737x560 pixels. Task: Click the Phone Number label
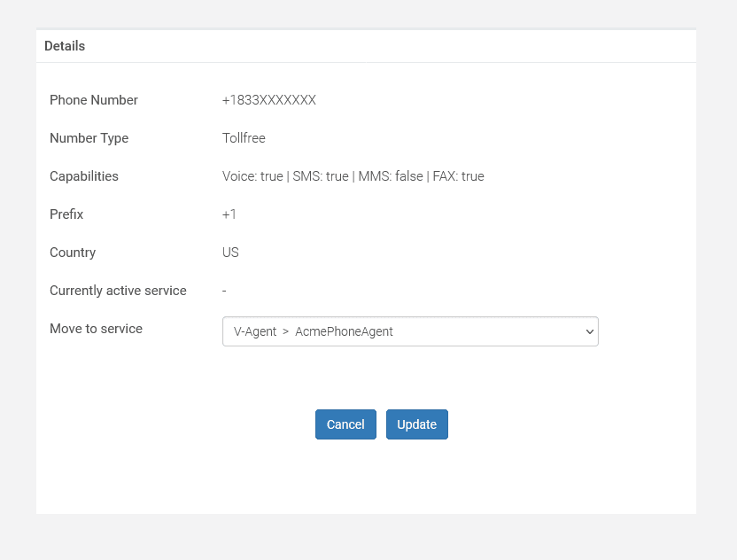pos(94,99)
